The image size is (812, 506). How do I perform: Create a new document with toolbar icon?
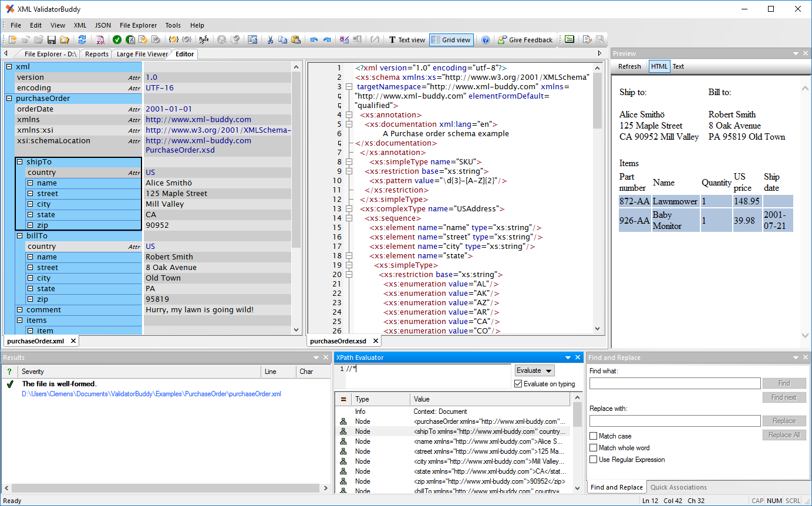coord(12,40)
